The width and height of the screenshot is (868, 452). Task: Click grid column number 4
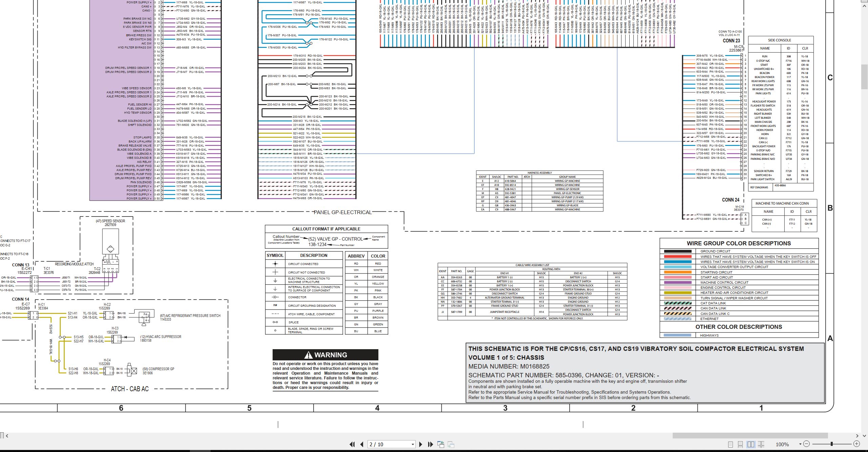tap(377, 408)
